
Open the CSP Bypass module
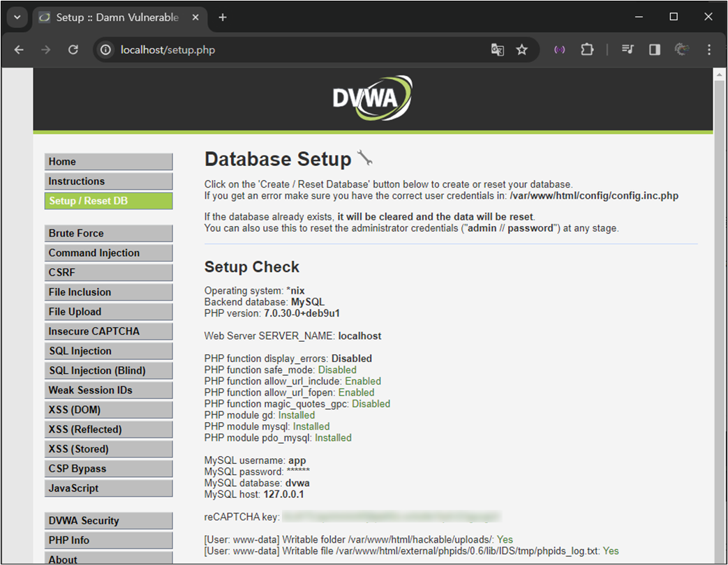click(x=109, y=469)
